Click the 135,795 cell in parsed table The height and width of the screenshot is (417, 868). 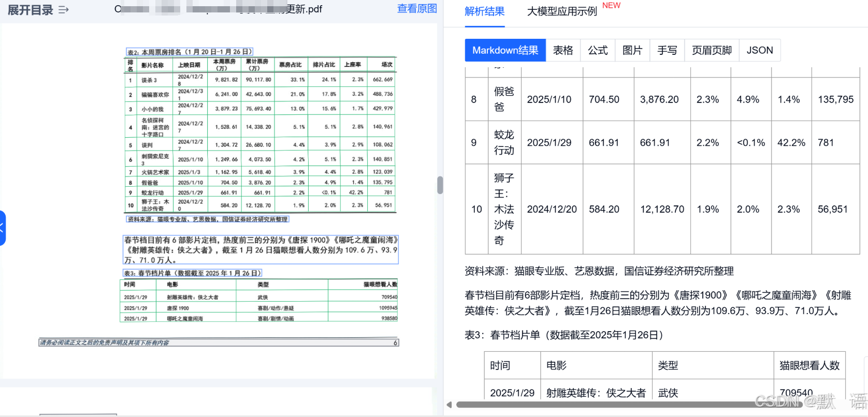(x=836, y=99)
